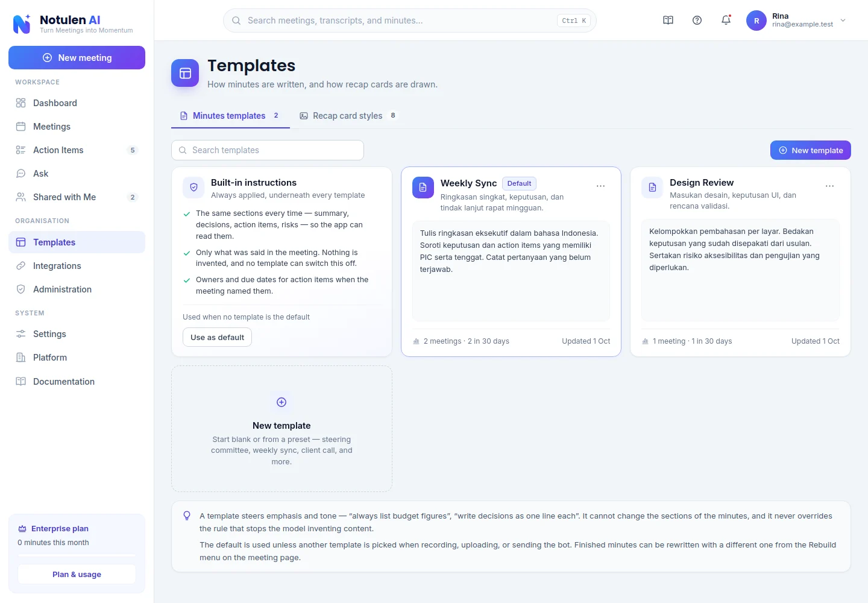Open Settings in sidebar
This screenshot has height=603, width=868.
point(77,334)
